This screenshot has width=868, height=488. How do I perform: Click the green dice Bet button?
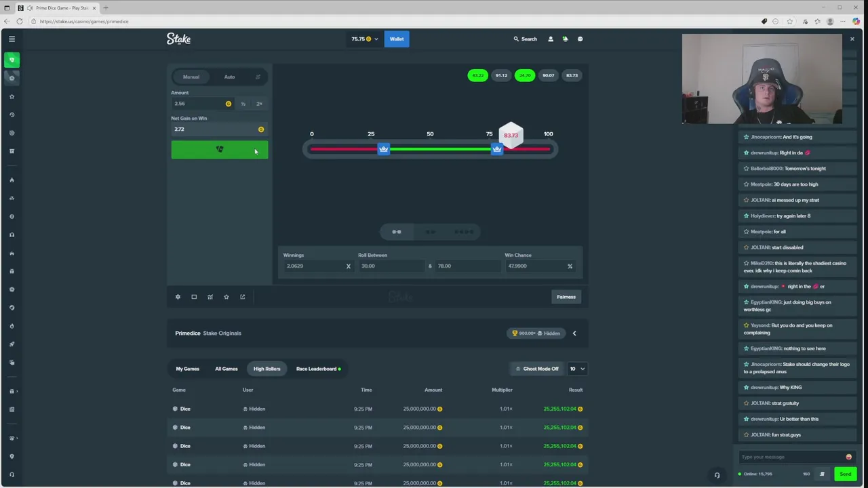220,149
